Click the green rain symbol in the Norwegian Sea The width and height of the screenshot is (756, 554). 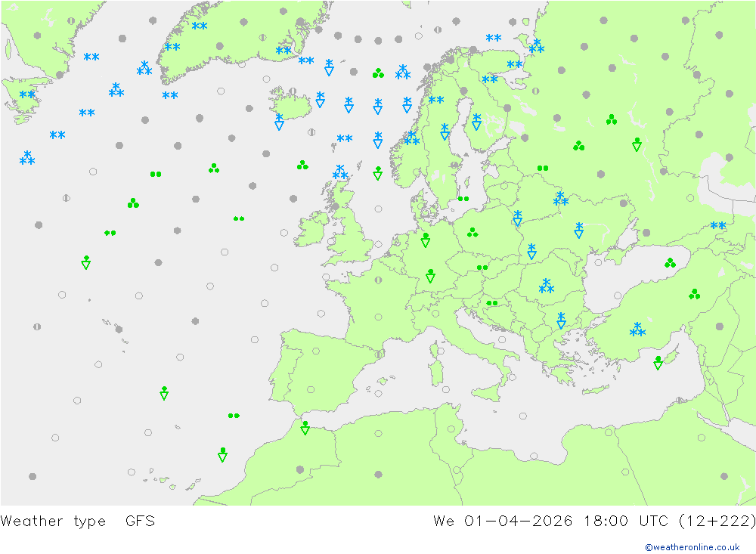pos(379,73)
